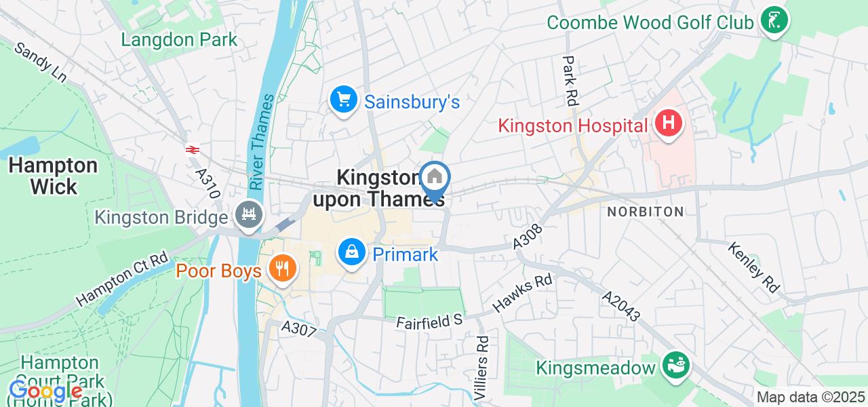Image resolution: width=868 pixels, height=407 pixels.
Task: Click the Hampton Ct Rd road label
Action: (121, 279)
